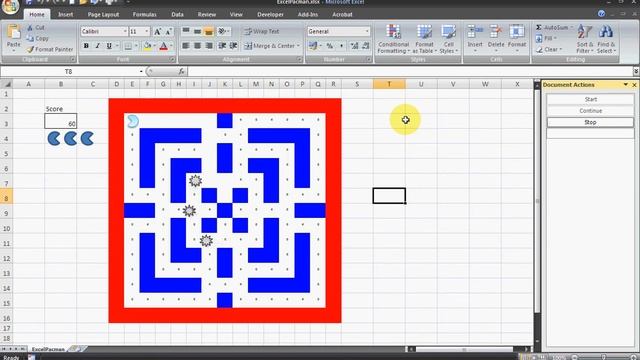
Task: Decrease font size with Shrink Font
Action: click(x=169, y=31)
